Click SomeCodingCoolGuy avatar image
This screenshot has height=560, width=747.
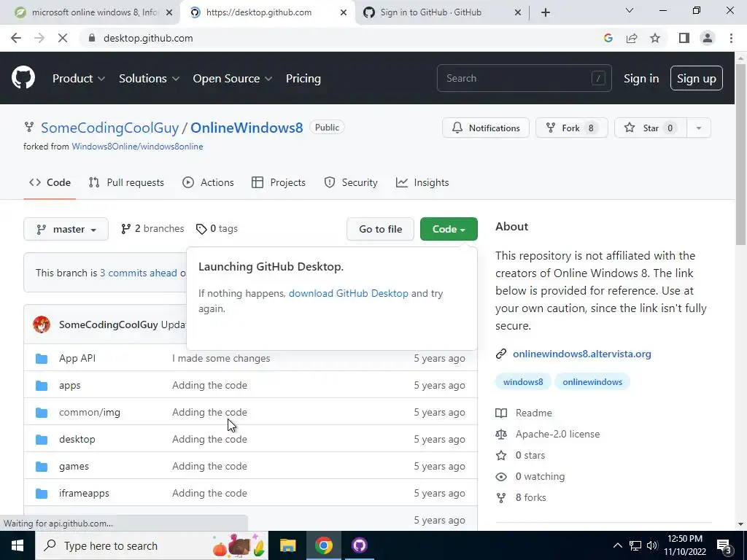tap(42, 324)
